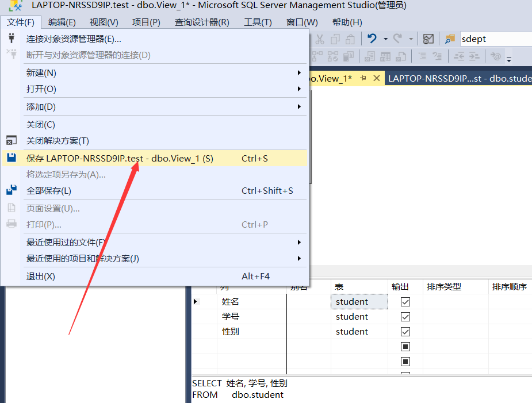This screenshot has width=532, height=403.
Task: Click the page icon beside 页面设置
Action: pyautogui.click(x=12, y=208)
